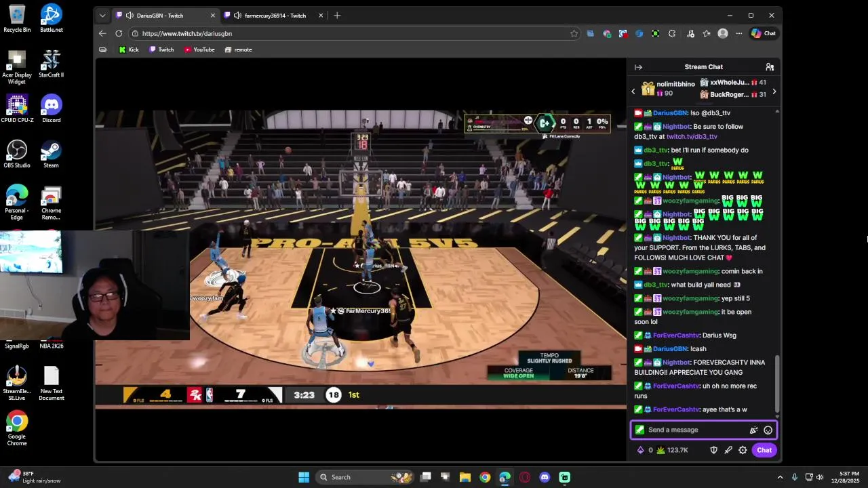Screen dimensions: 868x488
Task: Open the sword moderator view icon
Action: coord(728,450)
